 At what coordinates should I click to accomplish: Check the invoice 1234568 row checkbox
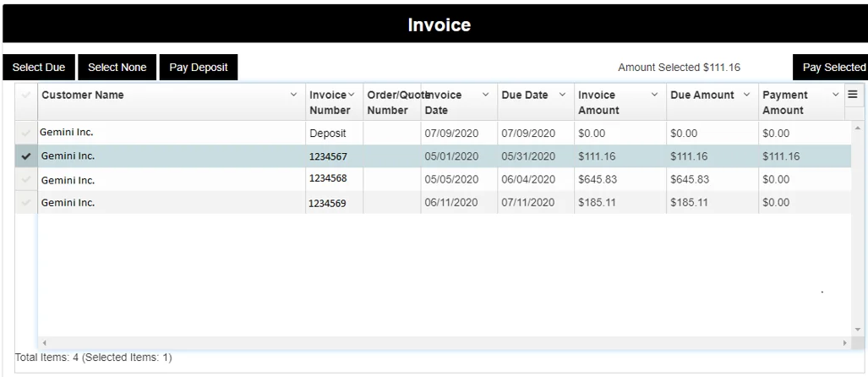tap(25, 179)
